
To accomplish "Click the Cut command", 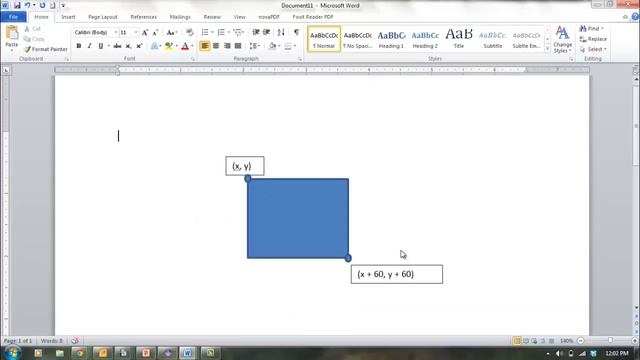I will tap(32, 29).
